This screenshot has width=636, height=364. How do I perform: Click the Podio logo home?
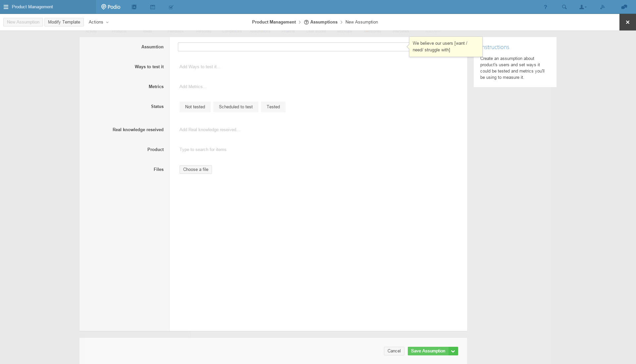point(111,7)
